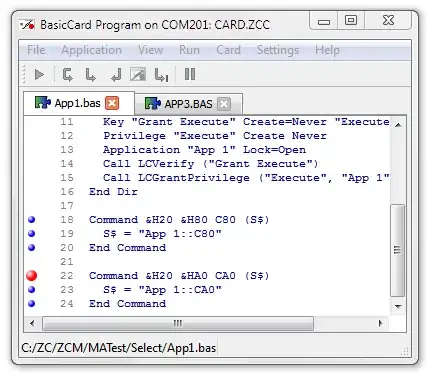Toggle breakpoint marker on line 19
Viewport: 427px width, 374px height.
(x=32, y=234)
